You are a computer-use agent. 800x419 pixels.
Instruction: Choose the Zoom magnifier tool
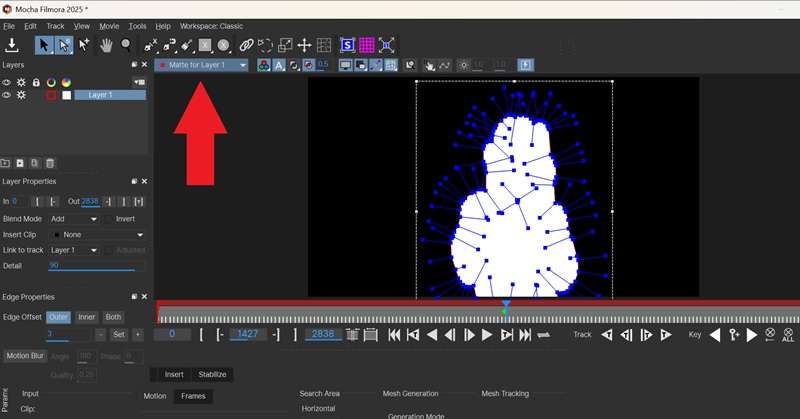(126, 45)
